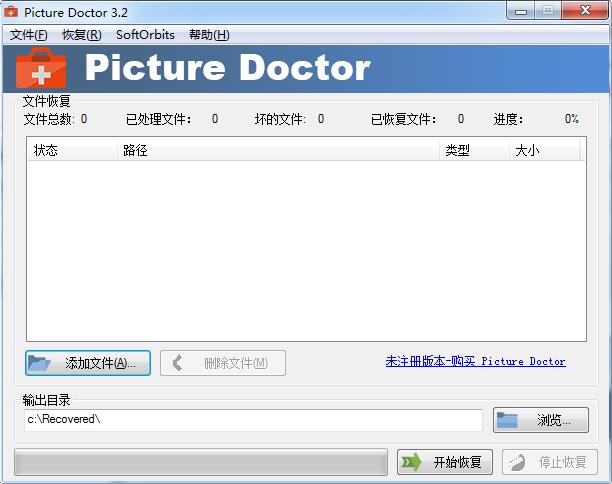
Task: Open the 恢复(R) menu
Action: click(82, 35)
